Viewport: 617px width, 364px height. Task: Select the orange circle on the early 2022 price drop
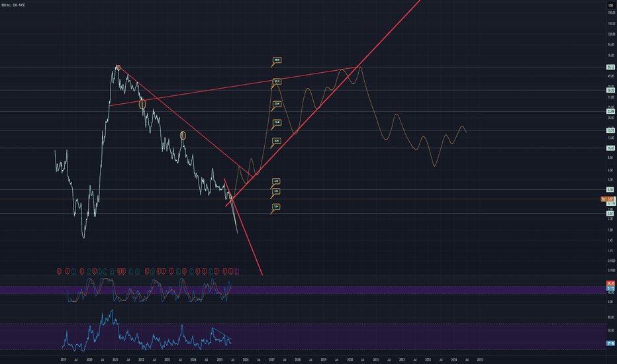tap(142, 105)
